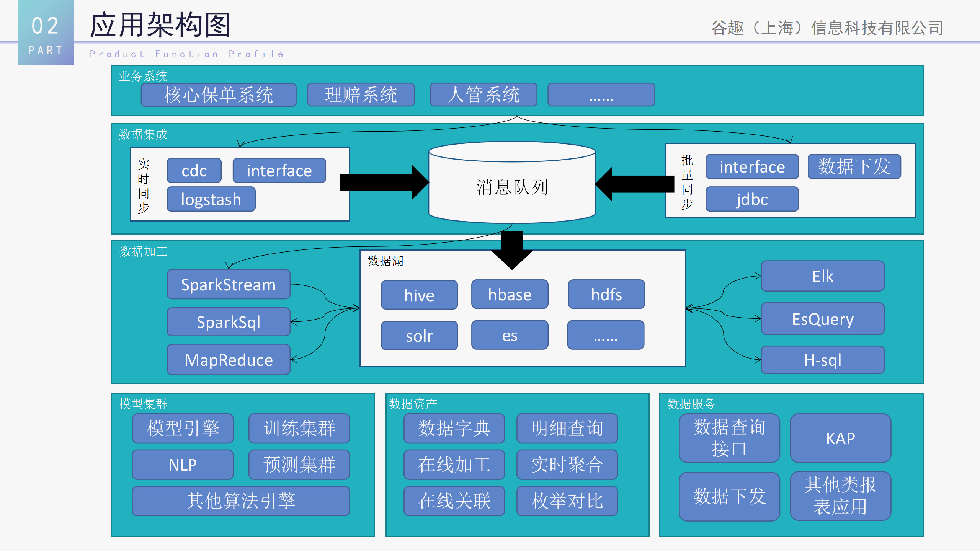980x551 pixels.
Task: Click the black arrow pointing right to 消息队列
Action: tap(383, 182)
